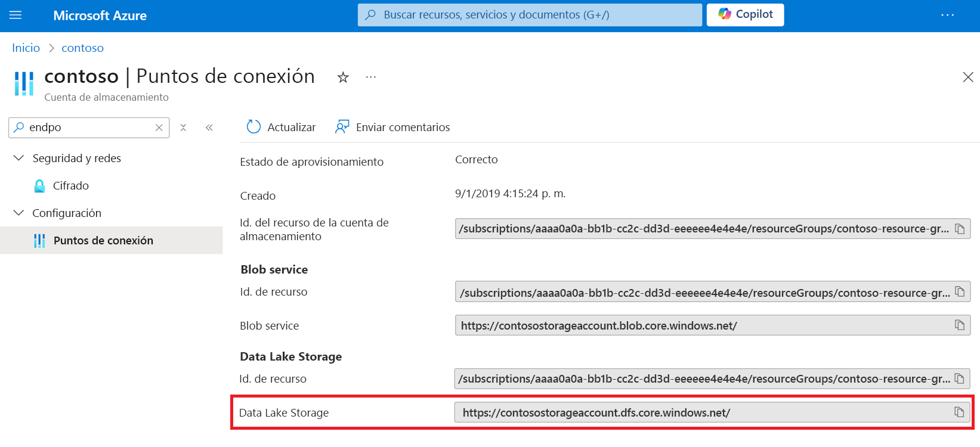980x447 pixels.
Task: Click the storage account resource ID field
Action: [x=713, y=229]
